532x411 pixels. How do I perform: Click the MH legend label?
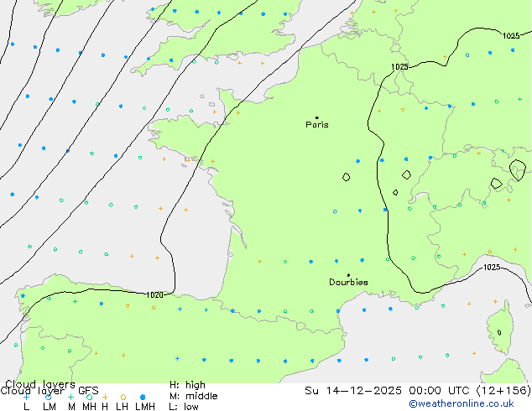pyautogui.click(x=89, y=406)
